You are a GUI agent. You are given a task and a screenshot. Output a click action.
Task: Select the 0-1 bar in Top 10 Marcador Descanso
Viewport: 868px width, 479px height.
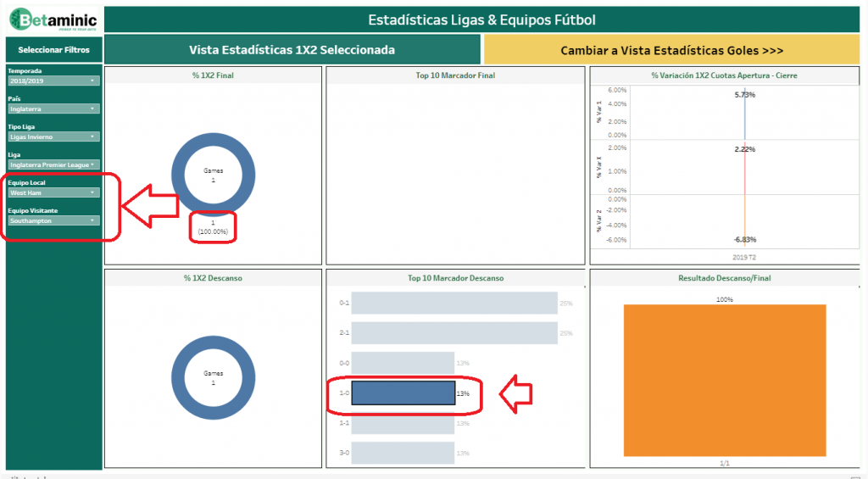tap(453, 303)
